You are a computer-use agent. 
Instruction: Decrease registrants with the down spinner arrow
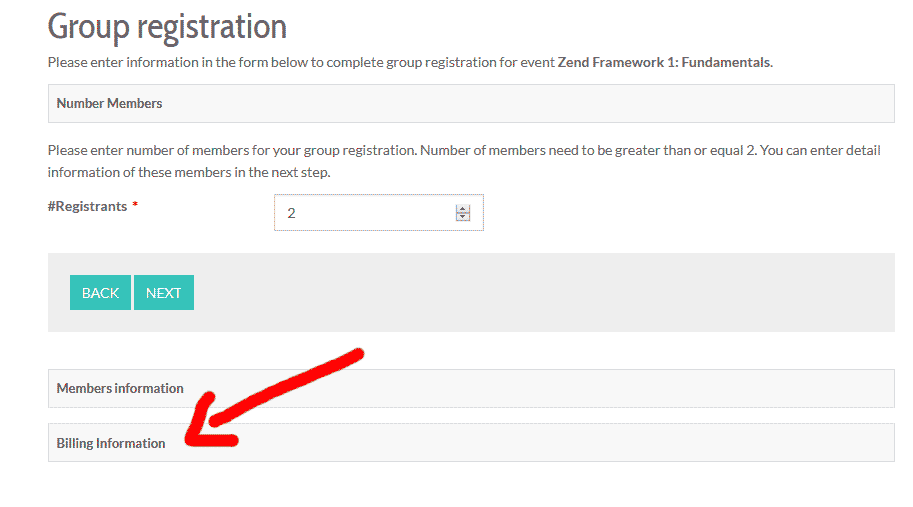tap(462, 217)
